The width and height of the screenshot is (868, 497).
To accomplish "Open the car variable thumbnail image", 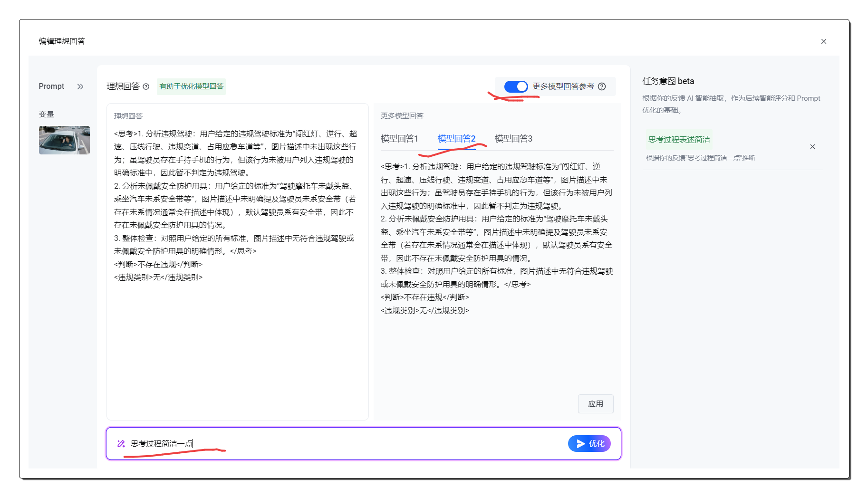I will 64,140.
